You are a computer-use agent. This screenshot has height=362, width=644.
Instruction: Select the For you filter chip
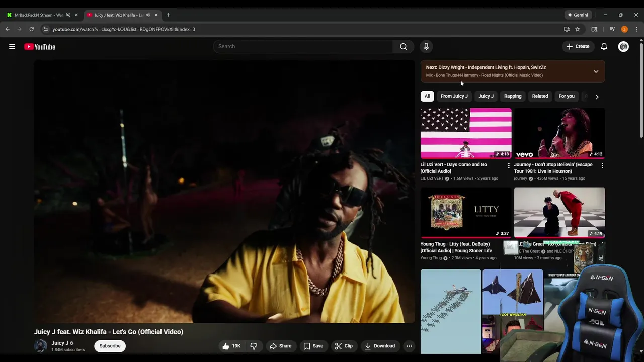[x=567, y=96]
